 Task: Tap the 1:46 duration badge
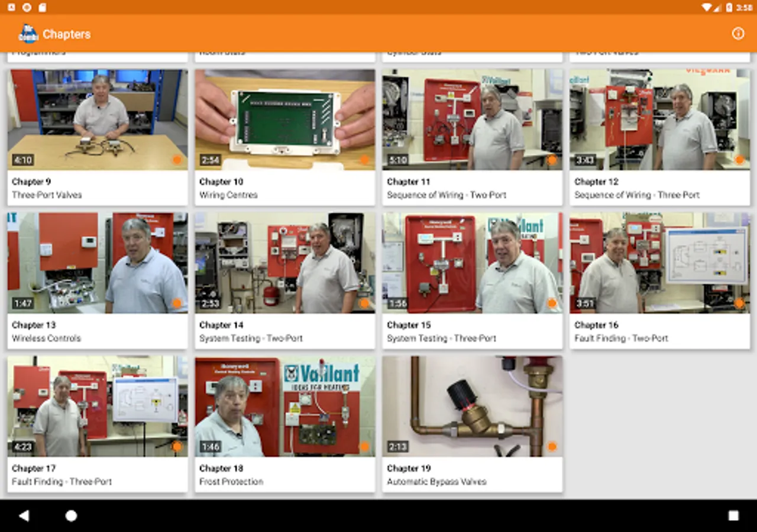point(210,446)
